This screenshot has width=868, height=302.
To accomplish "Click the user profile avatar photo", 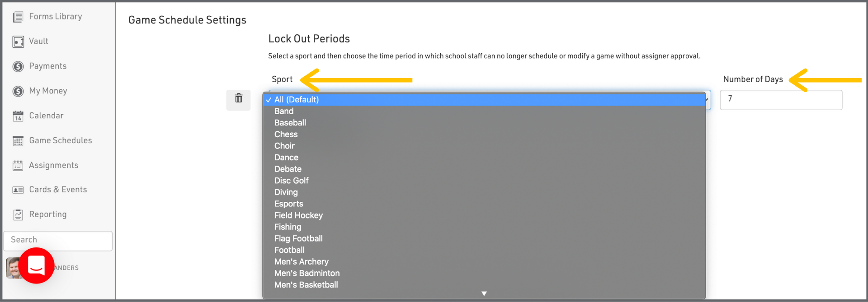I will (x=12, y=268).
